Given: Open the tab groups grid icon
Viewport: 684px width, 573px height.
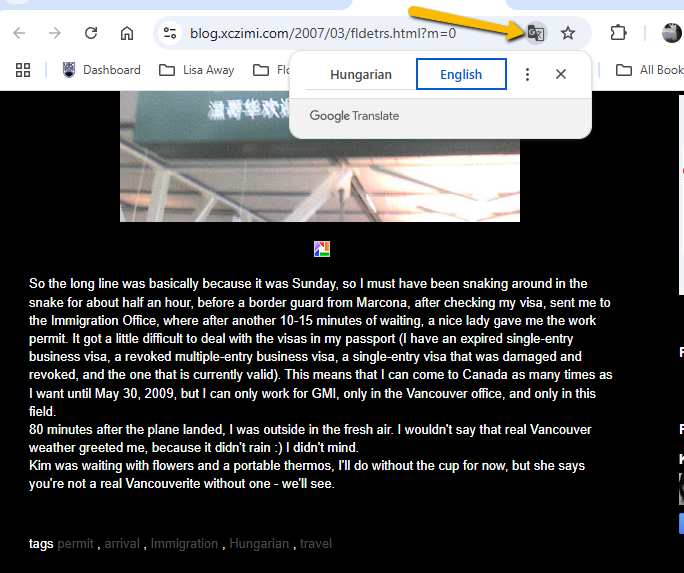Looking at the screenshot, I should click(x=23, y=70).
